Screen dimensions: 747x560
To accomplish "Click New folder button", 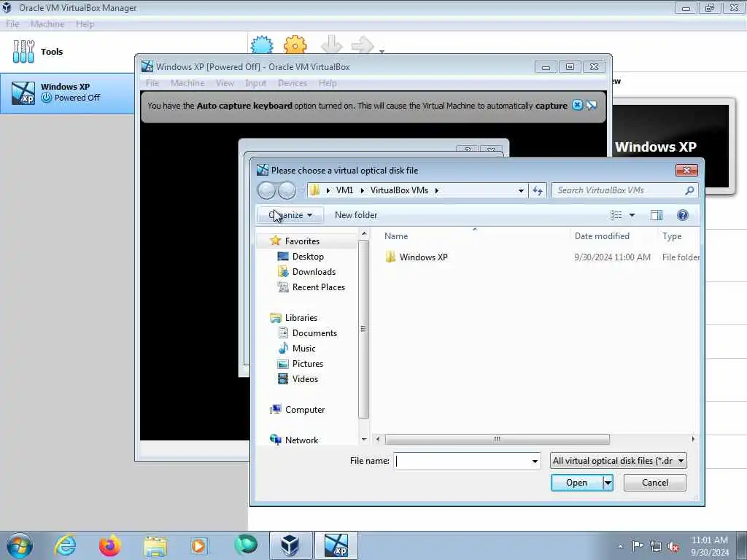I will tap(356, 215).
